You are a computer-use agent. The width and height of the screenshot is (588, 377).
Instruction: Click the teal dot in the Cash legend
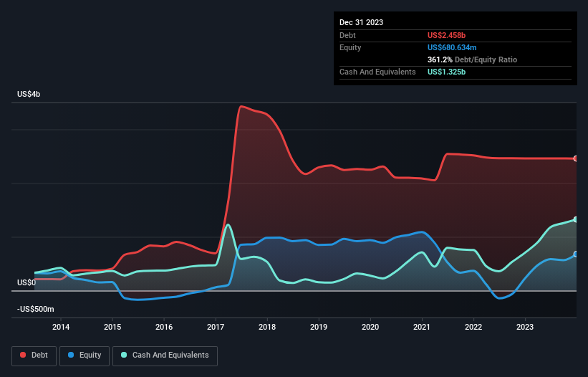pos(124,355)
